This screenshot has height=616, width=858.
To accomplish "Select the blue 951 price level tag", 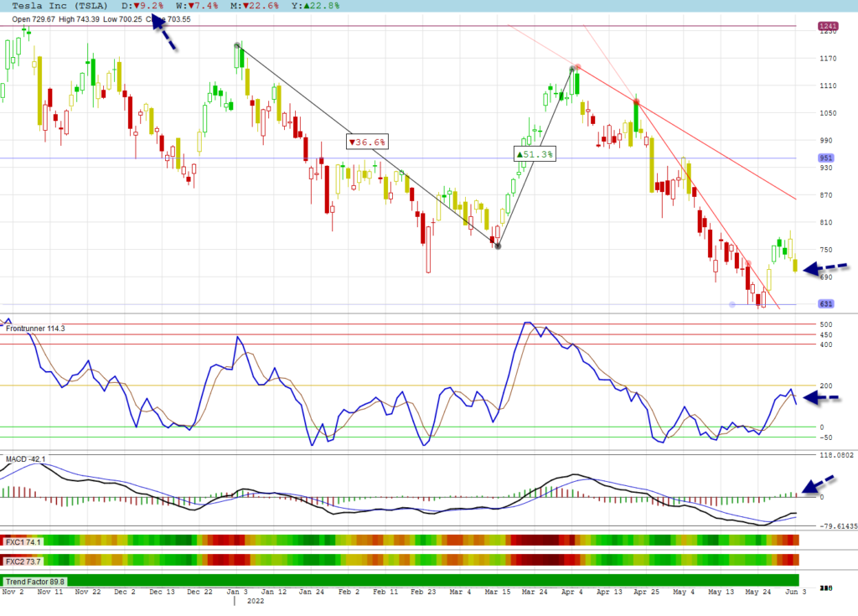I will 825,158.
